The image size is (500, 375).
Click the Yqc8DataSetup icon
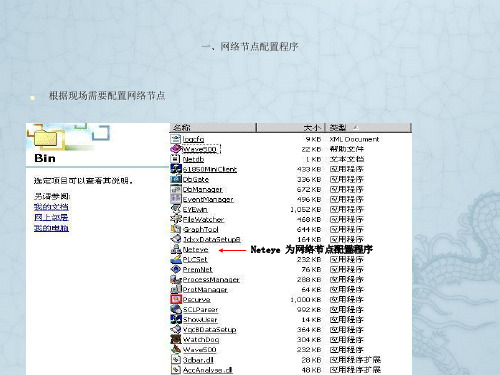coord(176,329)
